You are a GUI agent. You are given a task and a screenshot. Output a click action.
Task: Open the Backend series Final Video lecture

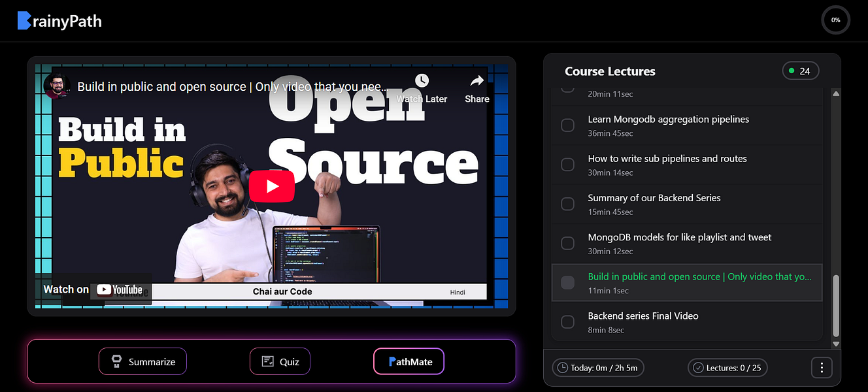point(643,316)
